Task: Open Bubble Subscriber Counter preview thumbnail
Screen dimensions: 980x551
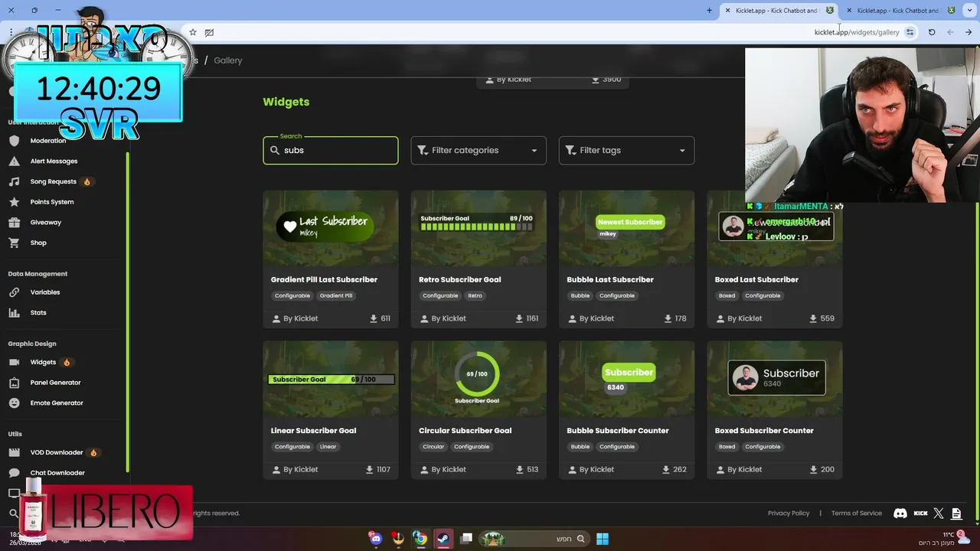Action: (626, 379)
